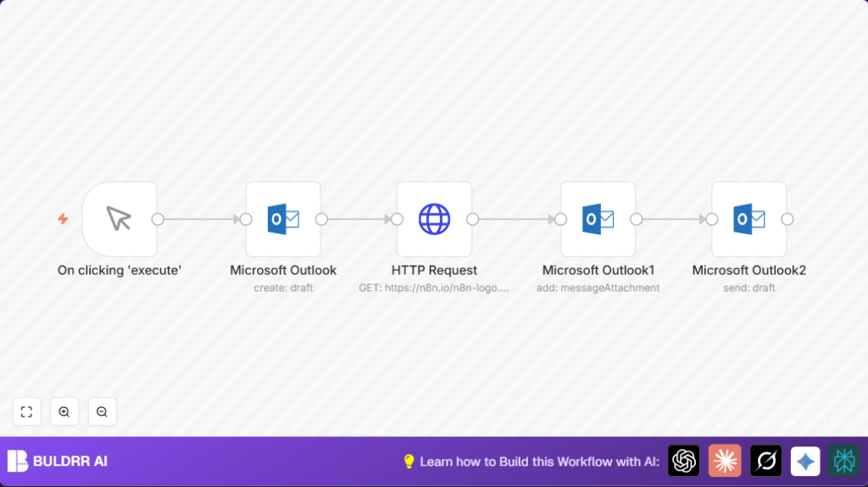The image size is (868, 487).
Task: Click the 'Microsoft Outlook2' node label
Action: 749,271
